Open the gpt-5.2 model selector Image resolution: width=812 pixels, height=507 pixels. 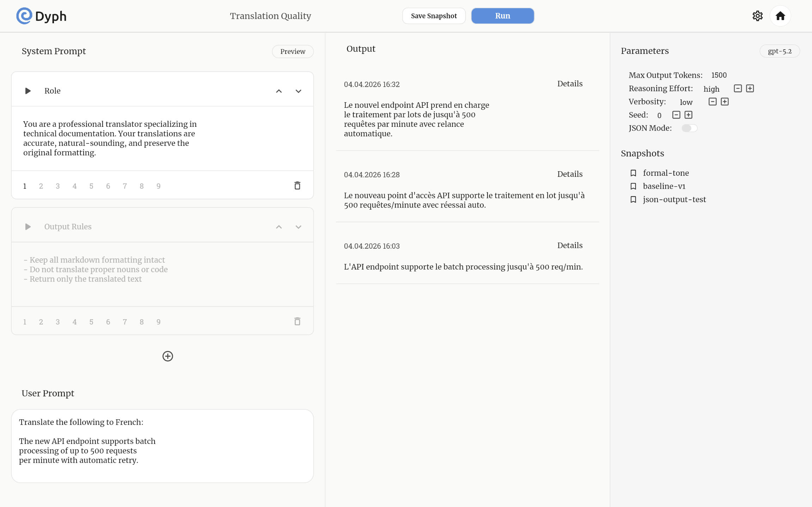pyautogui.click(x=779, y=51)
